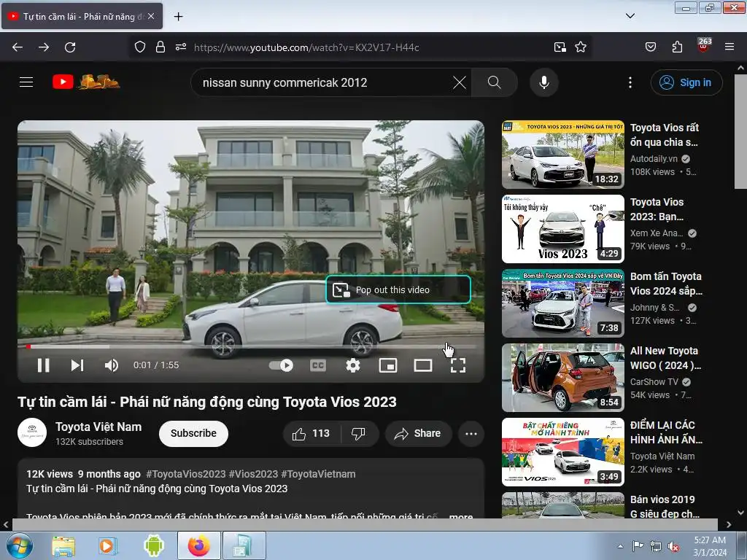Enable miniplayer mode
This screenshot has width=747, height=560.
pyautogui.click(x=388, y=365)
